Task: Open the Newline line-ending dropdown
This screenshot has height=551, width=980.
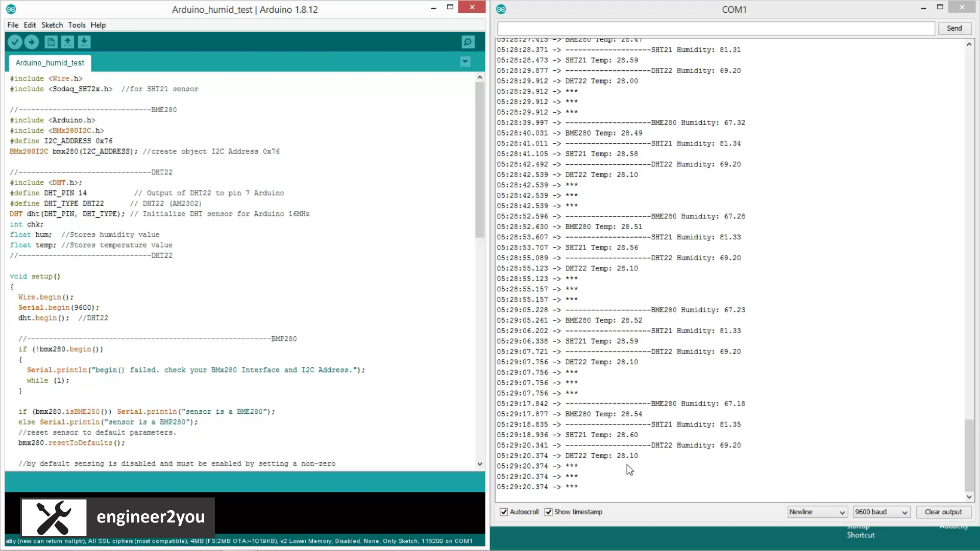Action: [x=817, y=512]
